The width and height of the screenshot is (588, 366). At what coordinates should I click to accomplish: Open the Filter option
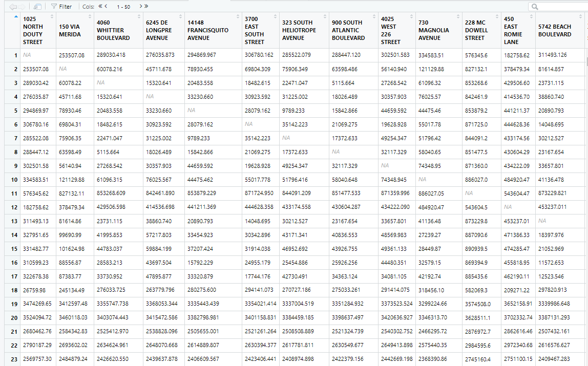tap(61, 6)
